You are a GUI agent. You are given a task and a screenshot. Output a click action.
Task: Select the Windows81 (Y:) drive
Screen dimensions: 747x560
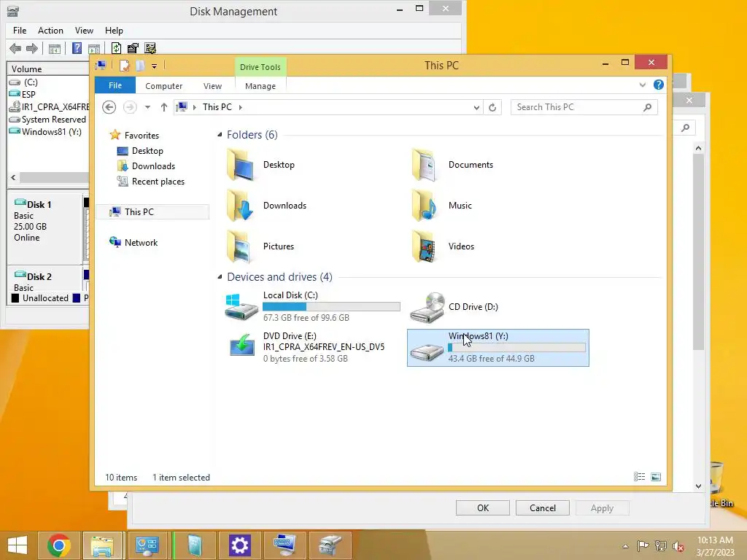point(498,348)
